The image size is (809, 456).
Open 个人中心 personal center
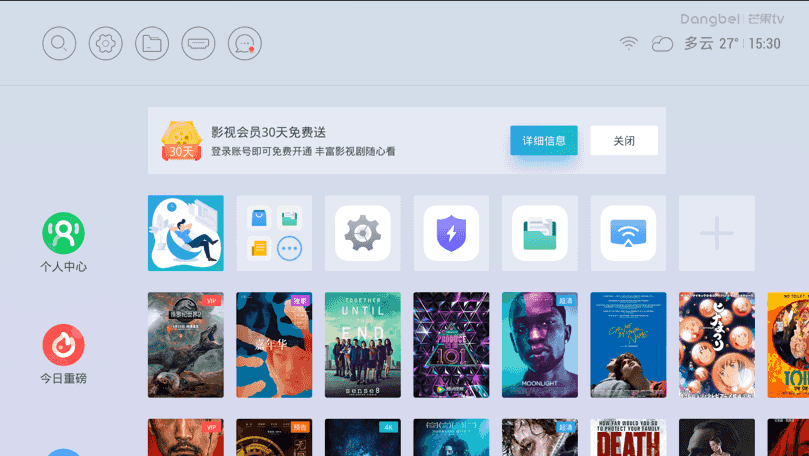(63, 242)
